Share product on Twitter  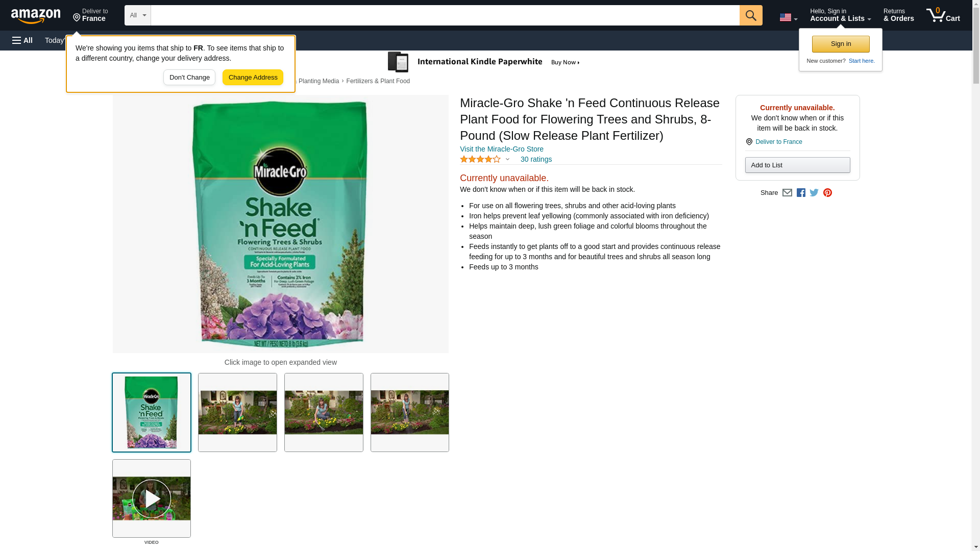(814, 193)
